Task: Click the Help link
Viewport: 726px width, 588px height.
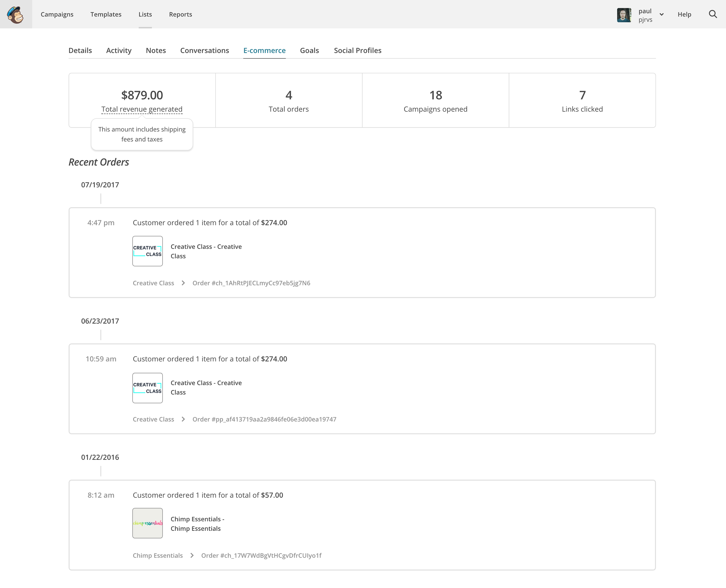Action: point(684,14)
